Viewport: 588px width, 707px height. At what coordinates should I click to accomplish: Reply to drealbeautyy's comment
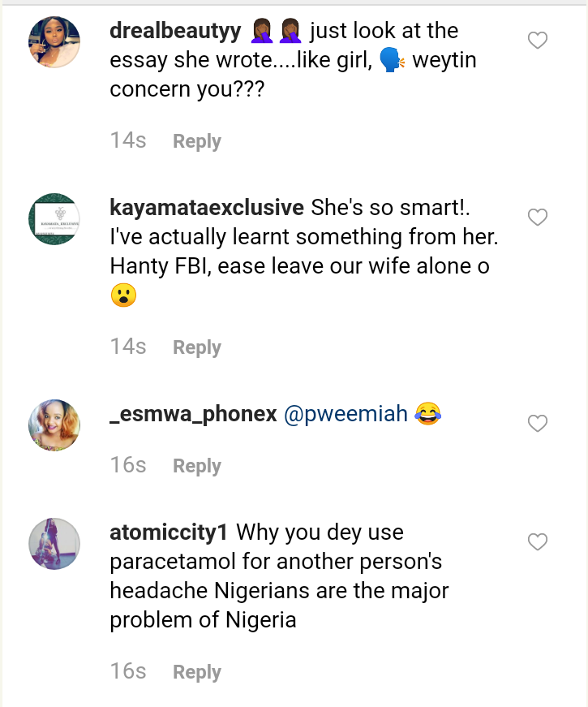coord(197,141)
